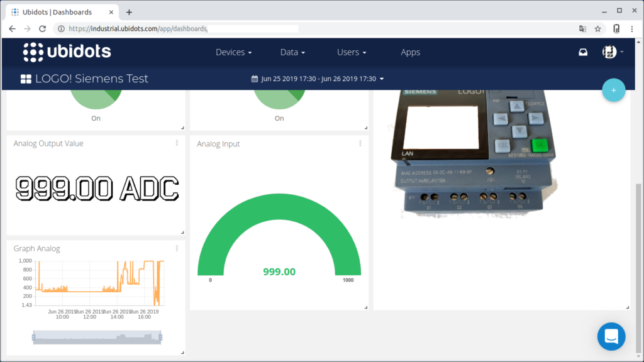Screen dimensions: 644x362
Task: Open the live chat support bubble
Action: [x=611, y=337]
